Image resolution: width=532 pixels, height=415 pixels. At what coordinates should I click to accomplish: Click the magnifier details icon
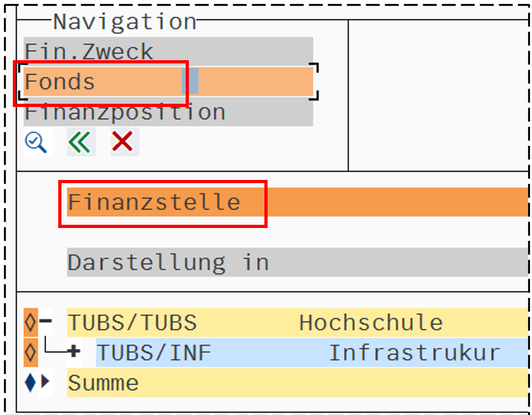tap(36, 142)
